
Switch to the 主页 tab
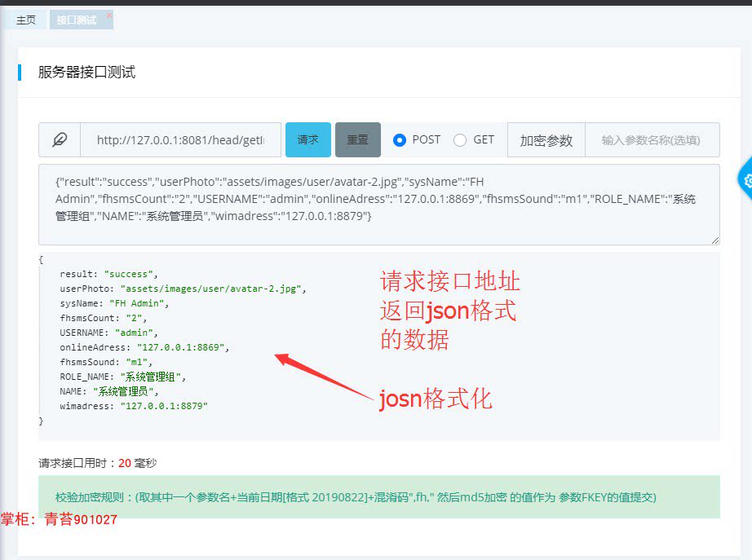coord(26,20)
